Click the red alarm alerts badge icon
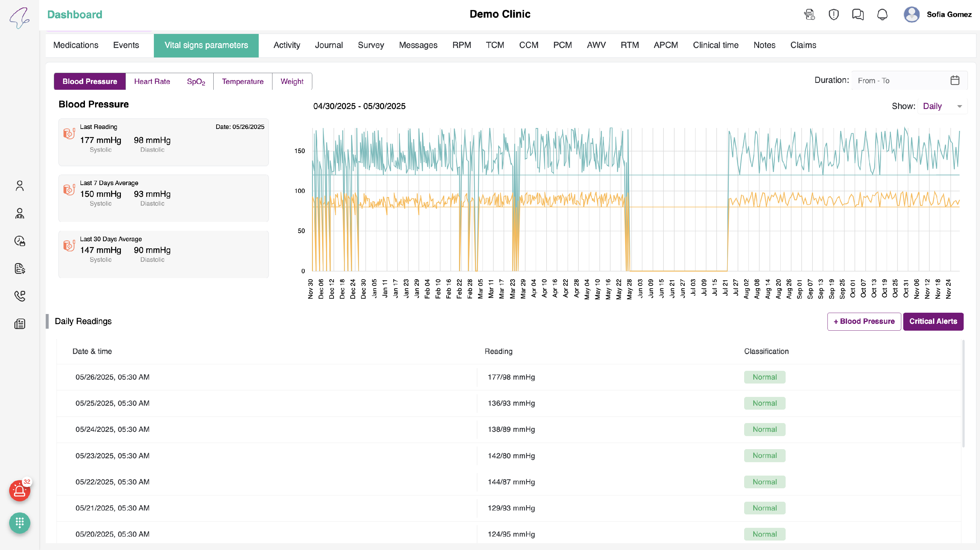This screenshot has height=550, width=980. [x=19, y=491]
